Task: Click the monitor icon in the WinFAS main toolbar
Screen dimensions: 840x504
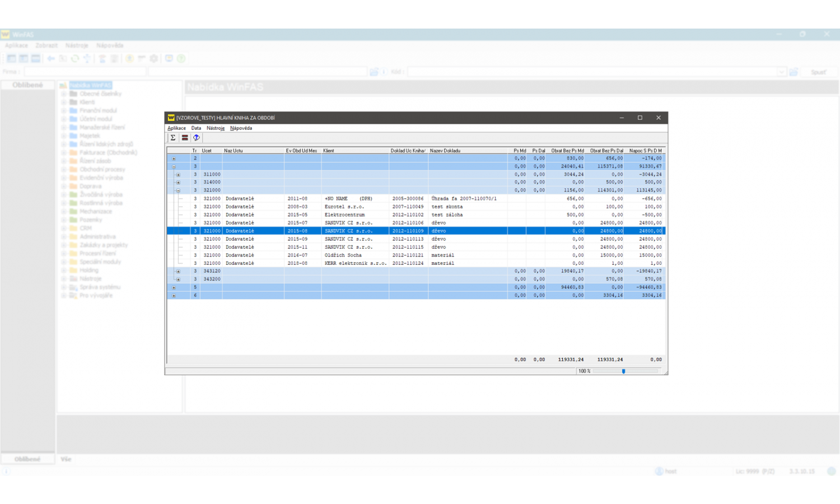Action: point(169,58)
